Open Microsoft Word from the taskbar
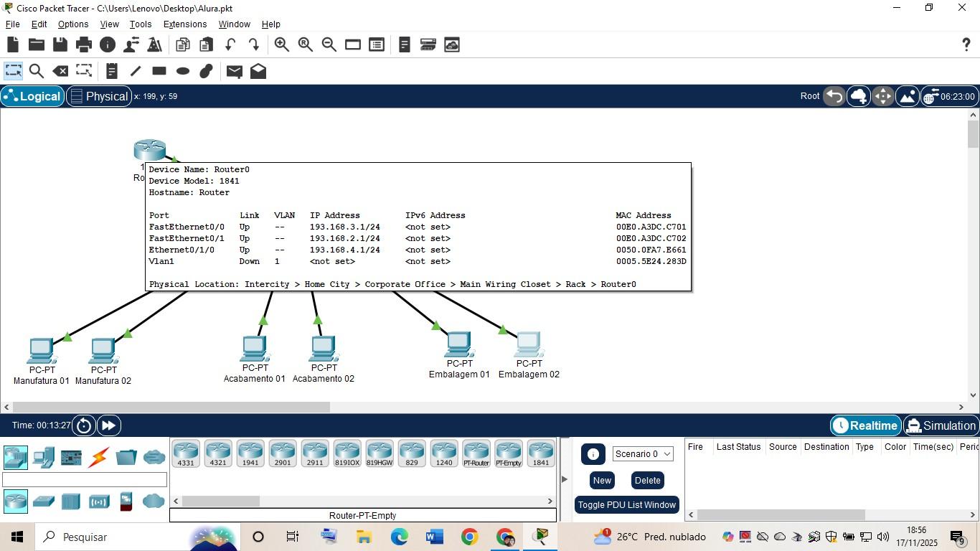Image resolution: width=980 pixels, height=551 pixels. coord(434,537)
